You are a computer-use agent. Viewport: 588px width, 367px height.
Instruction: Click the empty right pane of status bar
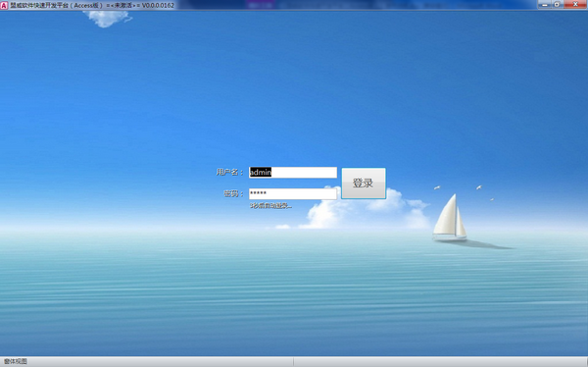click(440, 362)
